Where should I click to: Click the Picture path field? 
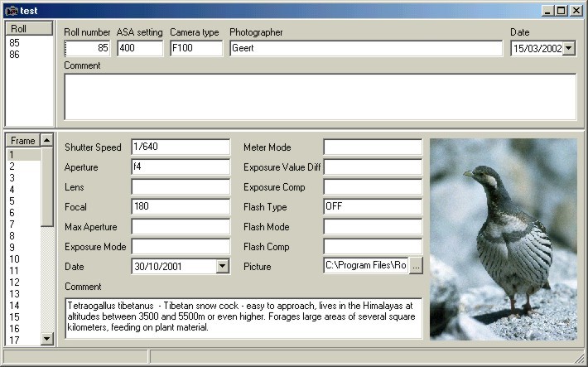click(365, 266)
